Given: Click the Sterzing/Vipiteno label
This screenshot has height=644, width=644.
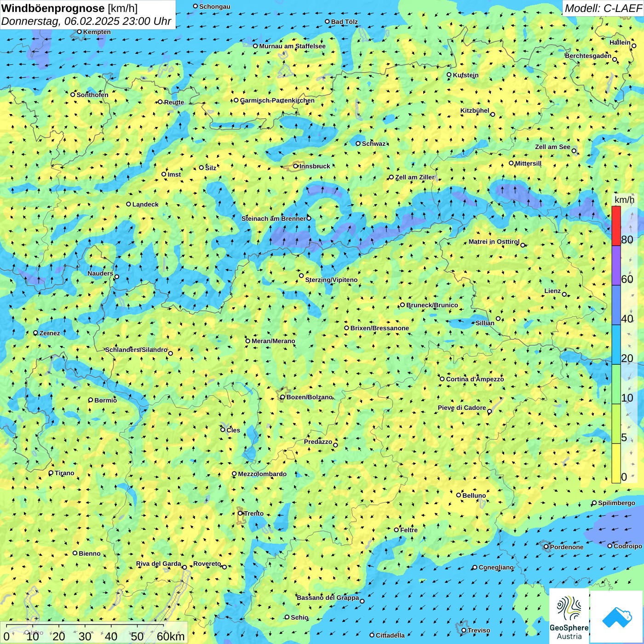Looking at the screenshot, I should pyautogui.click(x=331, y=280).
